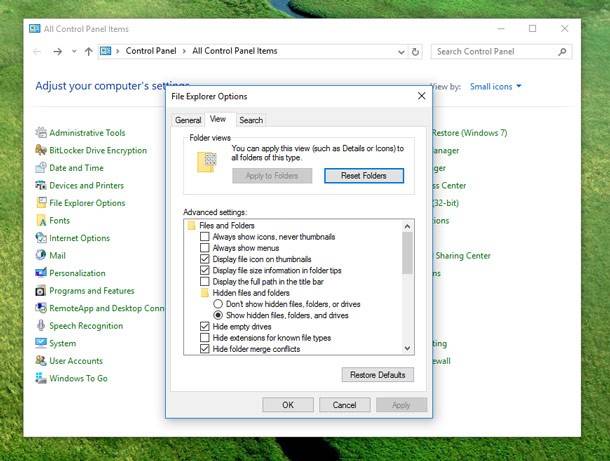Viewport: 610px width, 461px height.
Task: Click the Sharing Center link
Action: tap(463, 256)
